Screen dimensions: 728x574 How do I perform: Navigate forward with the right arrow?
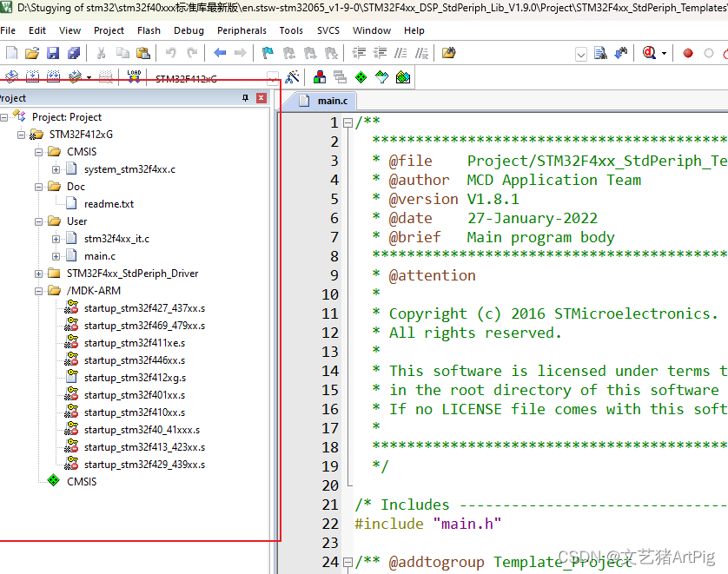pos(240,53)
